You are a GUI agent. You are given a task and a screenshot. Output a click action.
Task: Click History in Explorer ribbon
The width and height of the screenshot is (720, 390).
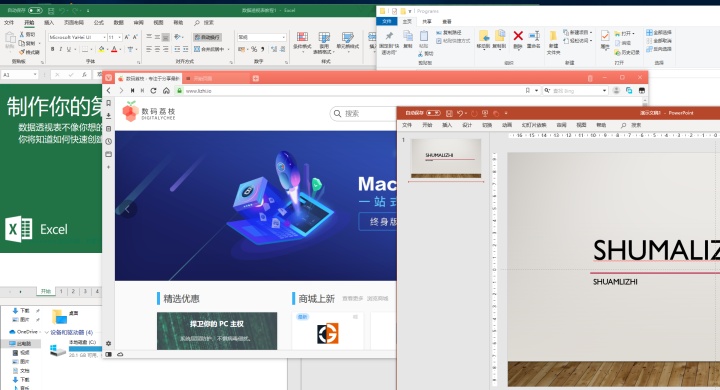point(627,52)
